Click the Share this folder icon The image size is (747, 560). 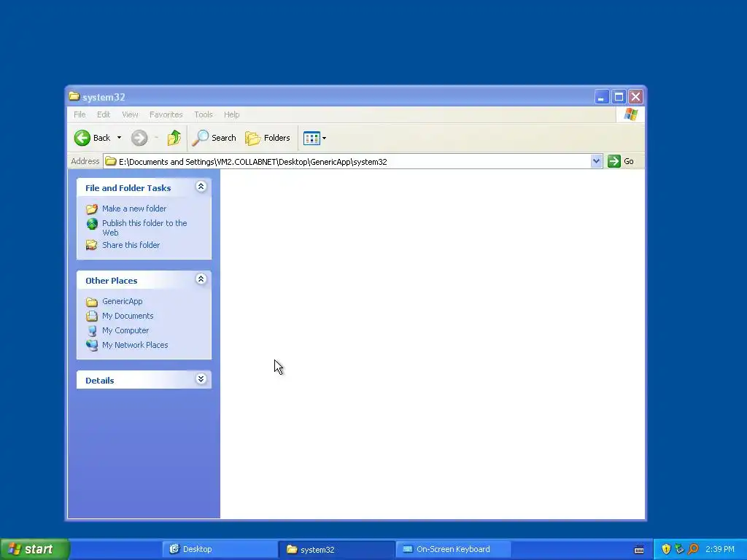[92, 245]
